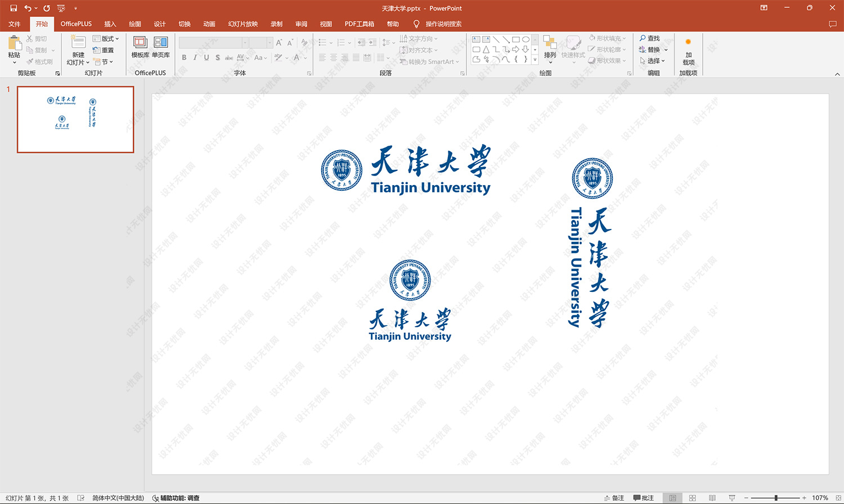This screenshot has width=844, height=504.
Task: Open ribbon display options icon
Action: tap(764, 8)
